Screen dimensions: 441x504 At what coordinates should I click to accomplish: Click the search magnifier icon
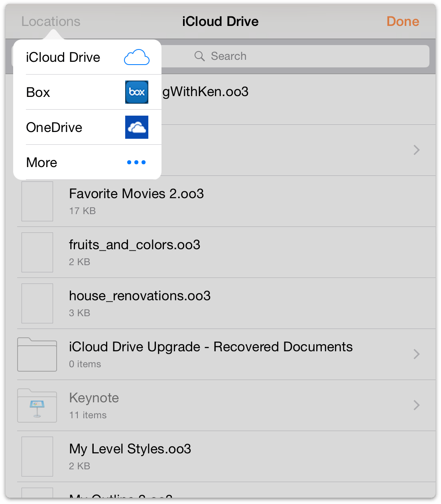(x=200, y=56)
